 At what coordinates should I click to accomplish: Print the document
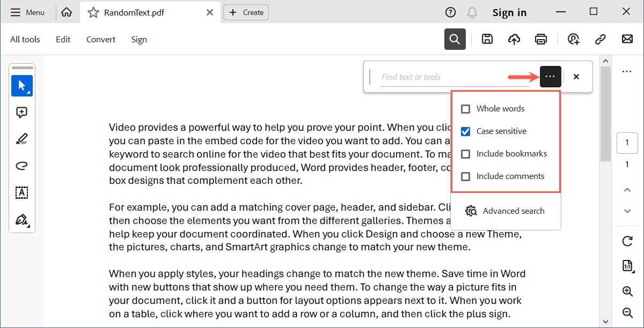[541, 39]
